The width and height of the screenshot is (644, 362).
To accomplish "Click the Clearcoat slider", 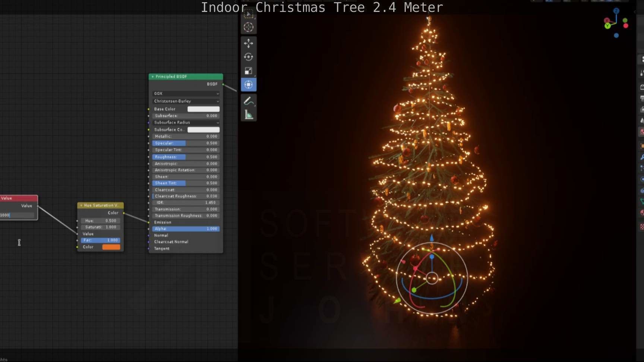I will click(186, 190).
